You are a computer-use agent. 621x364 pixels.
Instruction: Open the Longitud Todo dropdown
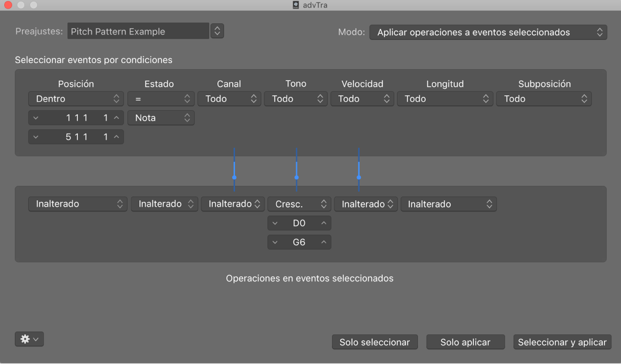445,99
